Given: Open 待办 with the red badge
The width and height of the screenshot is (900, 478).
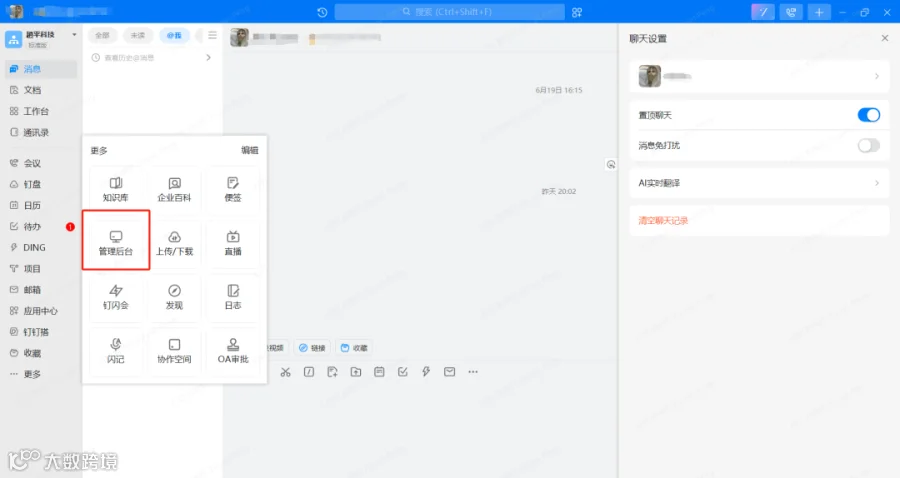Looking at the screenshot, I should 41,227.
